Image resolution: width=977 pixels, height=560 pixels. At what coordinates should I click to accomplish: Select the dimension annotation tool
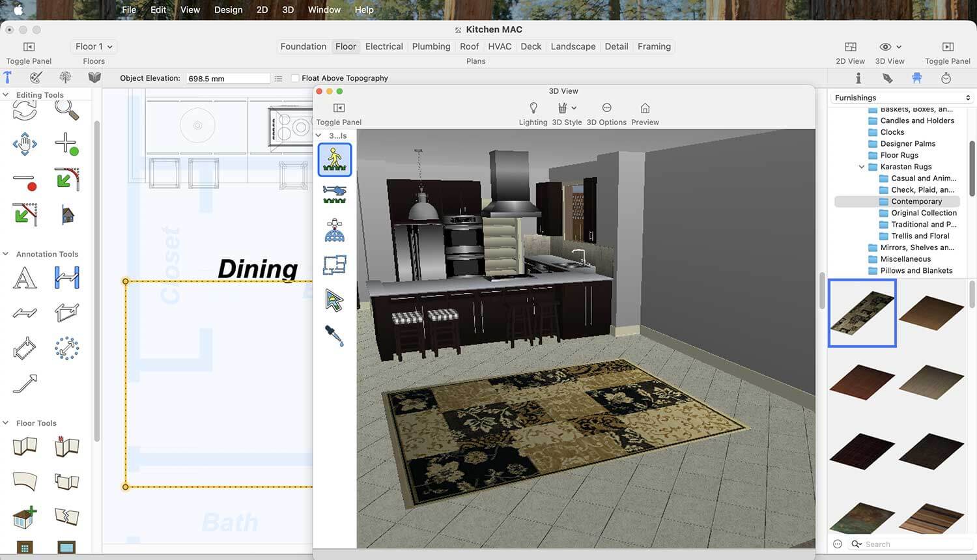(x=66, y=278)
